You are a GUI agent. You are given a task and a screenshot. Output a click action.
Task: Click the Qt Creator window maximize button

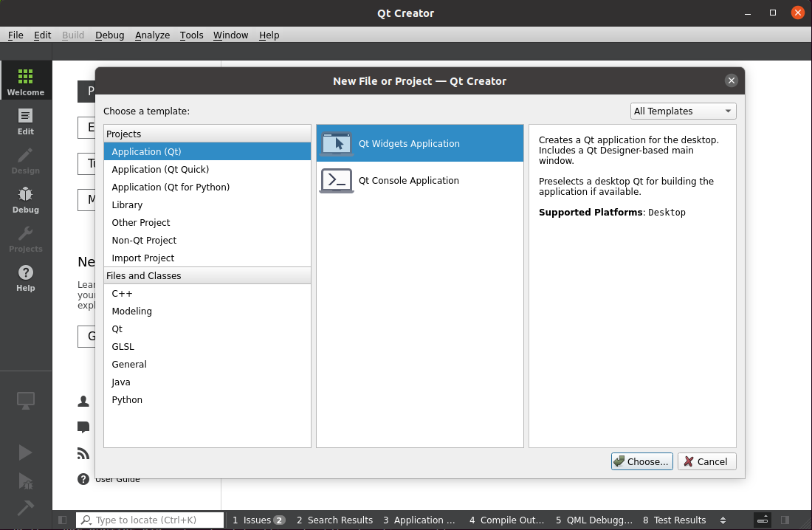773,13
